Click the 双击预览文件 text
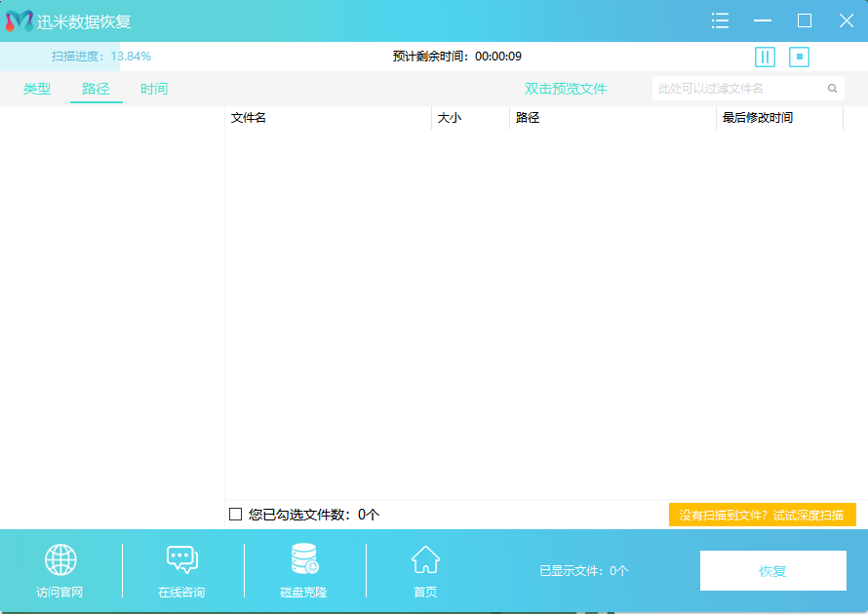This screenshot has width=868, height=614. 565,88
